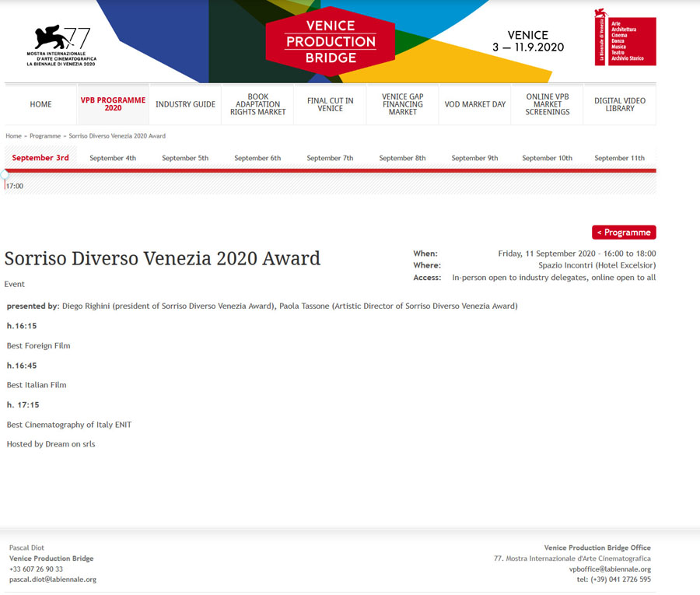This screenshot has height=595, width=700.
Task: Select the September 7th tab
Action: point(330,158)
